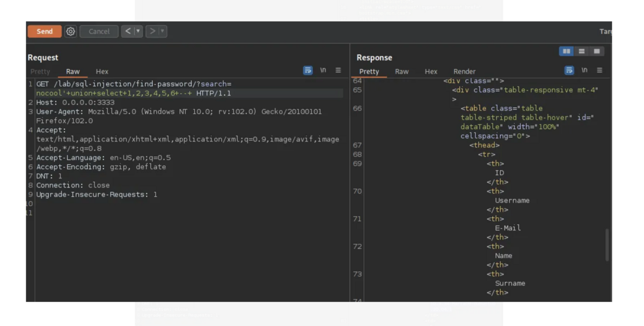Viewport: 644px width, 326px height.
Task: Go forward to next request in history
Action: point(152,32)
